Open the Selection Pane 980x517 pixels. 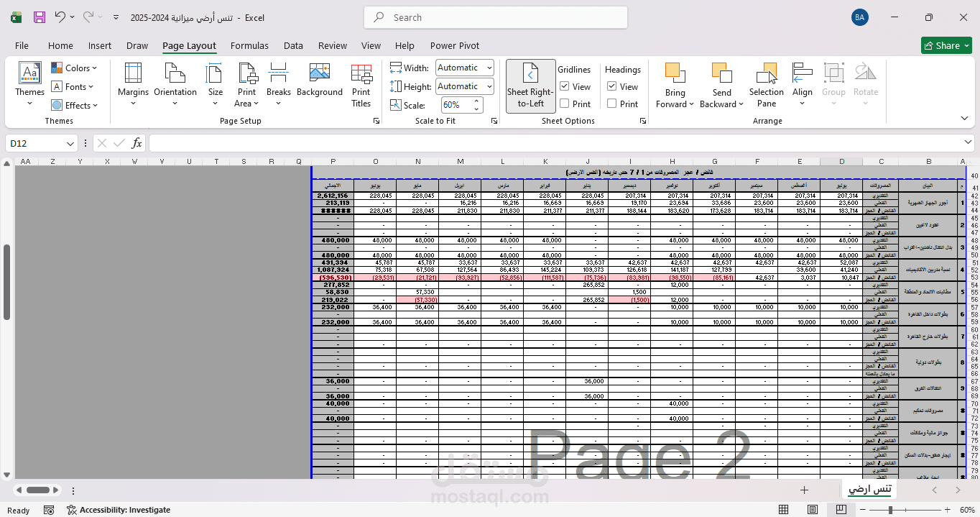[767, 85]
